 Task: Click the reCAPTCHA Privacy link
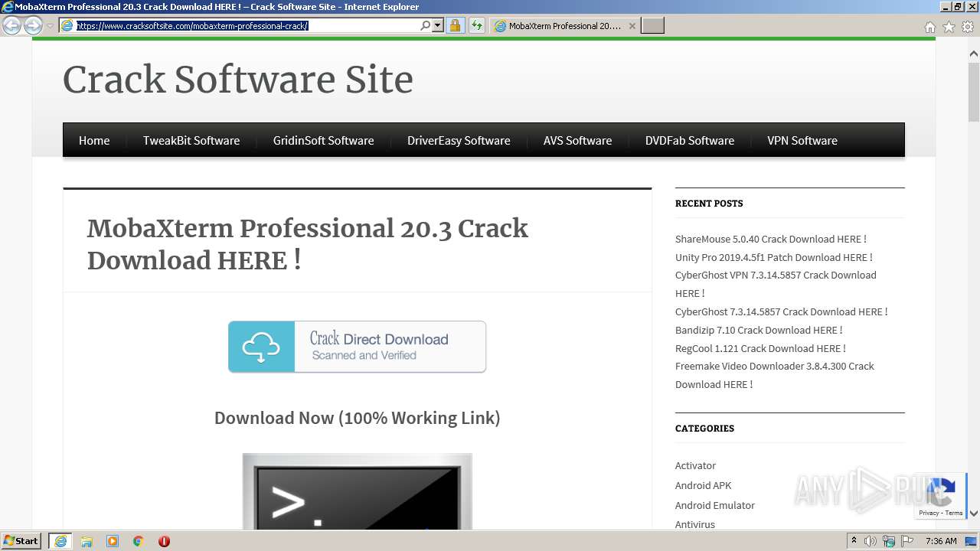(929, 513)
